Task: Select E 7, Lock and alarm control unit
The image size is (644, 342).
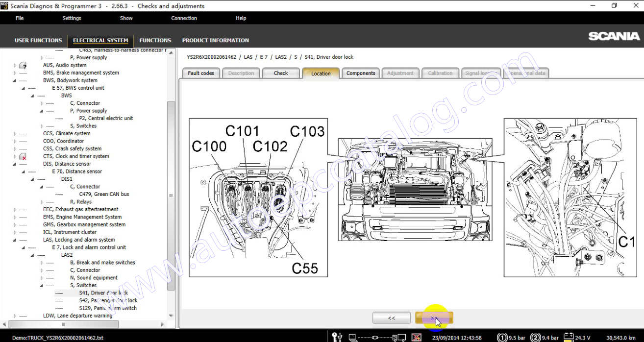Action: pyautogui.click(x=89, y=247)
